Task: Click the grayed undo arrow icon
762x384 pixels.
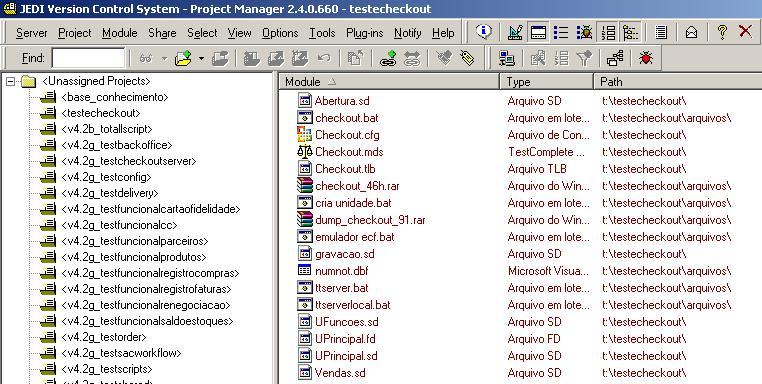Action: [x=324, y=59]
